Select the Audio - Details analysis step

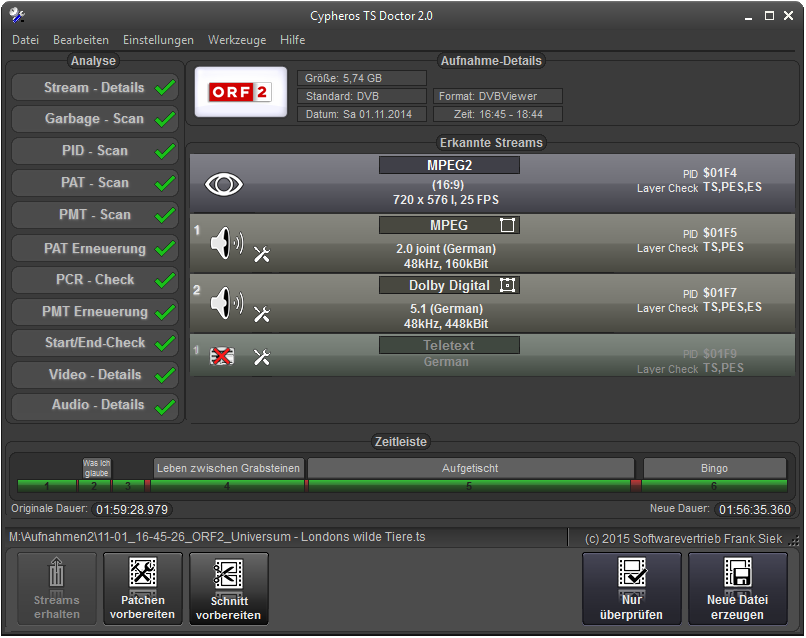pyautogui.click(x=95, y=405)
